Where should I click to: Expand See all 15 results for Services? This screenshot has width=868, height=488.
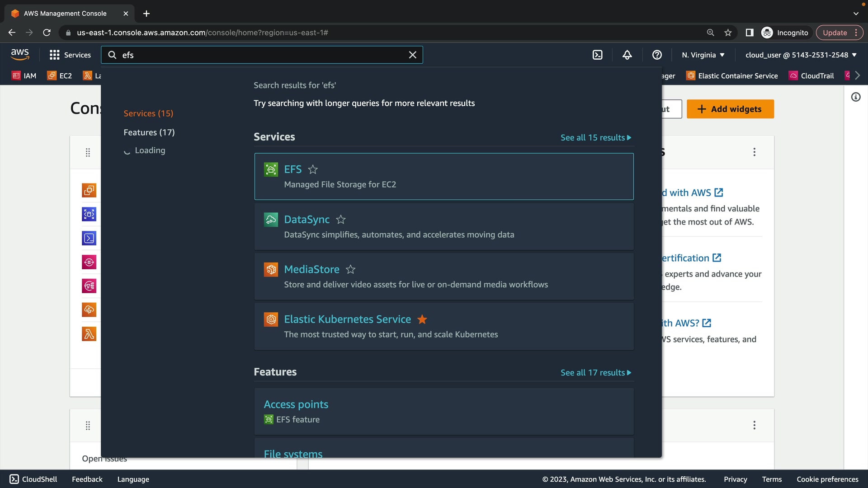pos(595,137)
